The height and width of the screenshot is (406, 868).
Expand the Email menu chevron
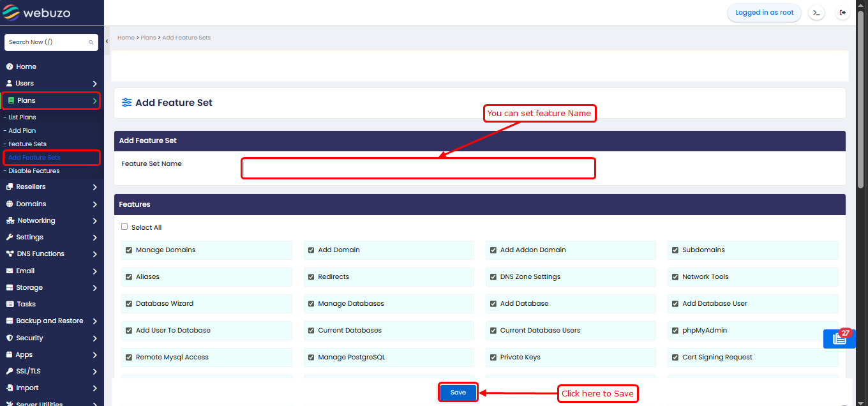[x=94, y=271]
